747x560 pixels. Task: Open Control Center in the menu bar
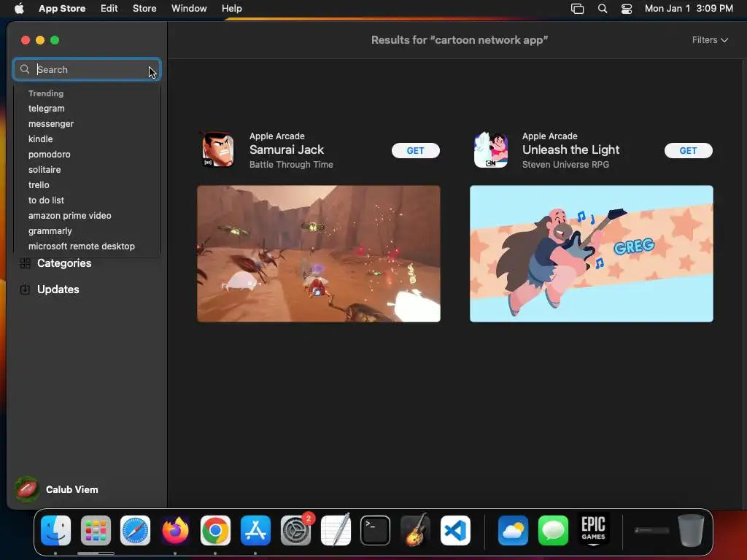[x=627, y=9]
